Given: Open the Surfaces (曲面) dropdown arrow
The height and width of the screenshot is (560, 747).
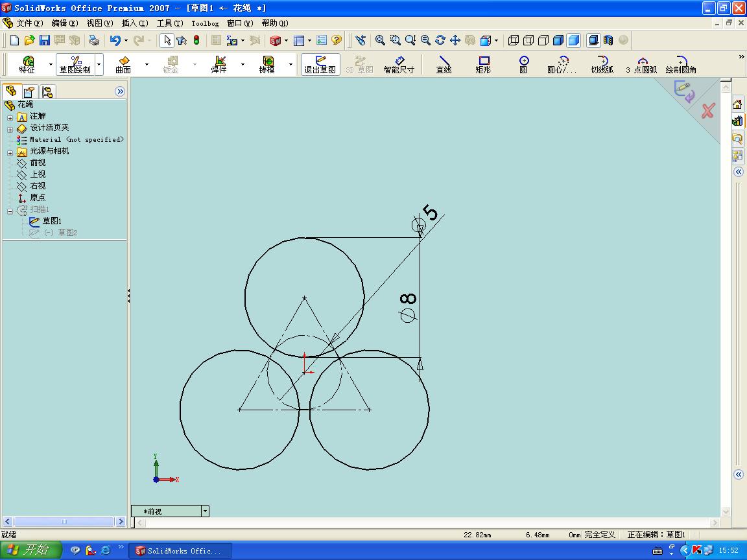Looking at the screenshot, I should [x=147, y=64].
